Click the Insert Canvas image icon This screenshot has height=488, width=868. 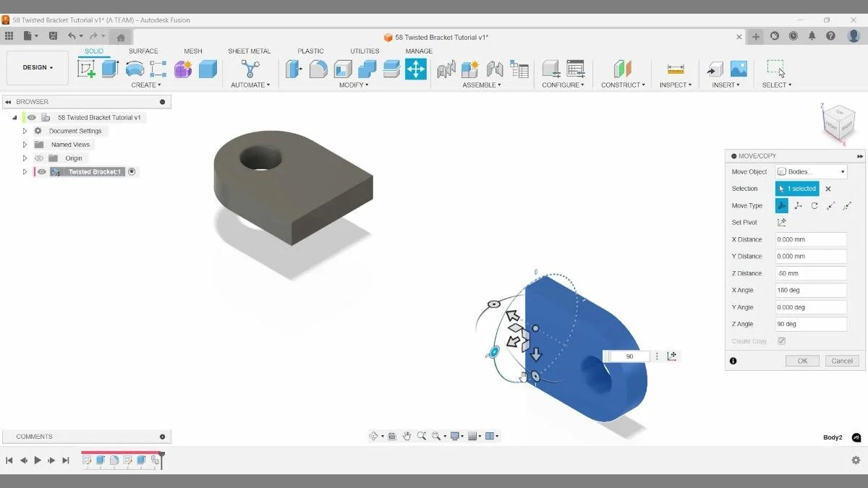tap(739, 69)
